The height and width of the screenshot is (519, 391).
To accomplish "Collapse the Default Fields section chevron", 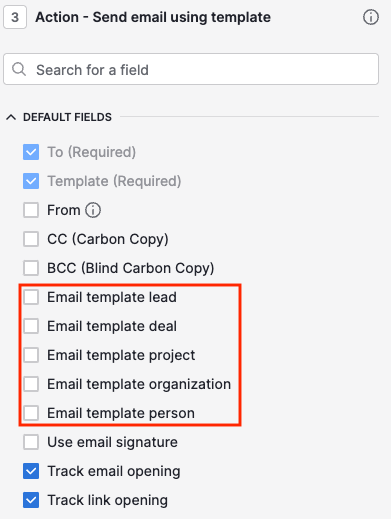I will click(x=11, y=117).
